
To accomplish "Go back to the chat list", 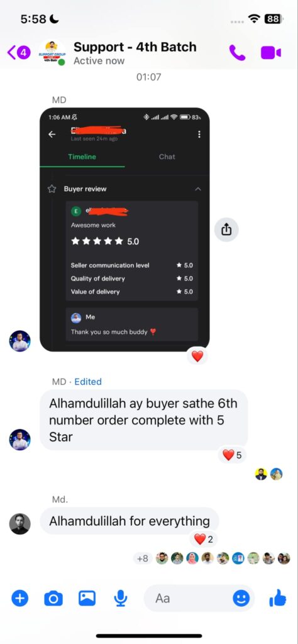I will pos(19,53).
